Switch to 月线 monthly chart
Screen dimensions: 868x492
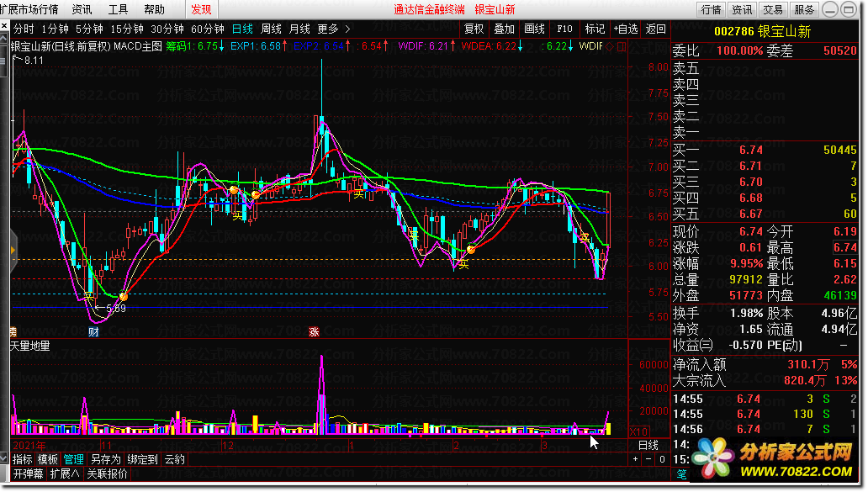300,29
